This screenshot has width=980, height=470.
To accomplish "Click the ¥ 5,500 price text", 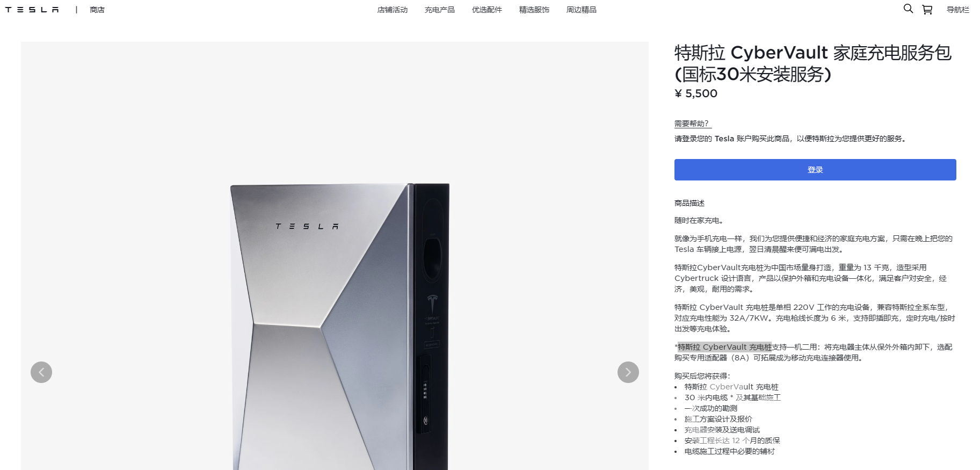I will click(x=696, y=93).
